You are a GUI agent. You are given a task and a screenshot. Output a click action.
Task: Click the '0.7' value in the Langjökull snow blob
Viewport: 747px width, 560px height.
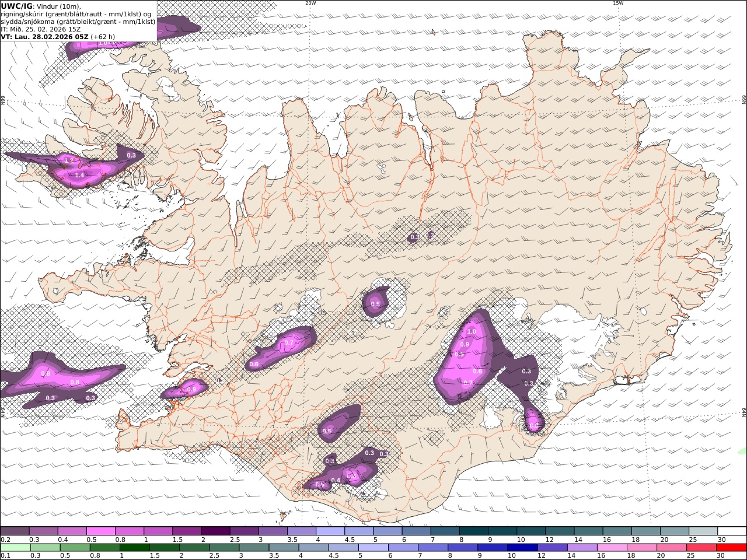[288, 343]
